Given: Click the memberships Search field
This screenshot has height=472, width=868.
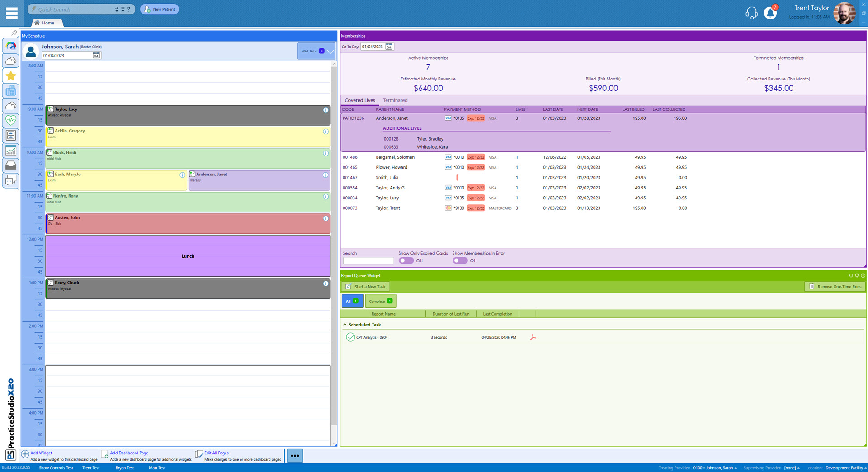Looking at the screenshot, I should point(368,260).
